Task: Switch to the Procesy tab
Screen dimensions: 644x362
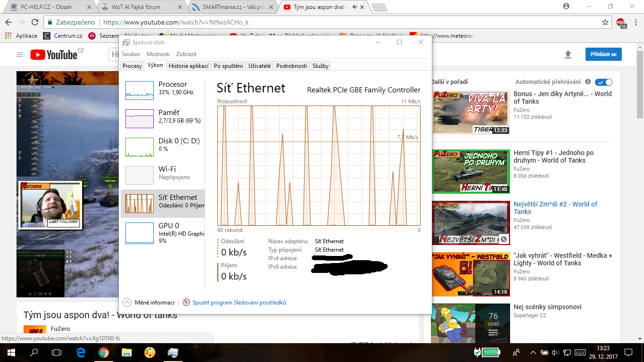Action: [x=132, y=66]
